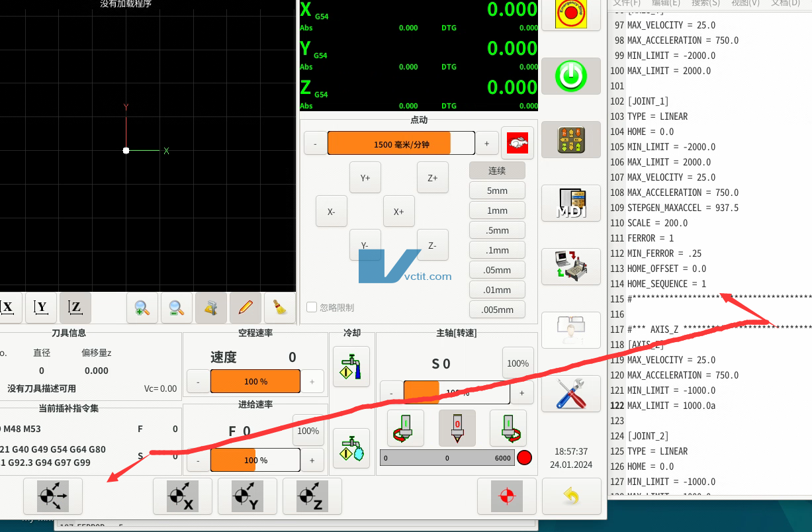Viewport: 812px width, 532px height.
Task: Jog with the Y- button
Action: tap(365, 245)
